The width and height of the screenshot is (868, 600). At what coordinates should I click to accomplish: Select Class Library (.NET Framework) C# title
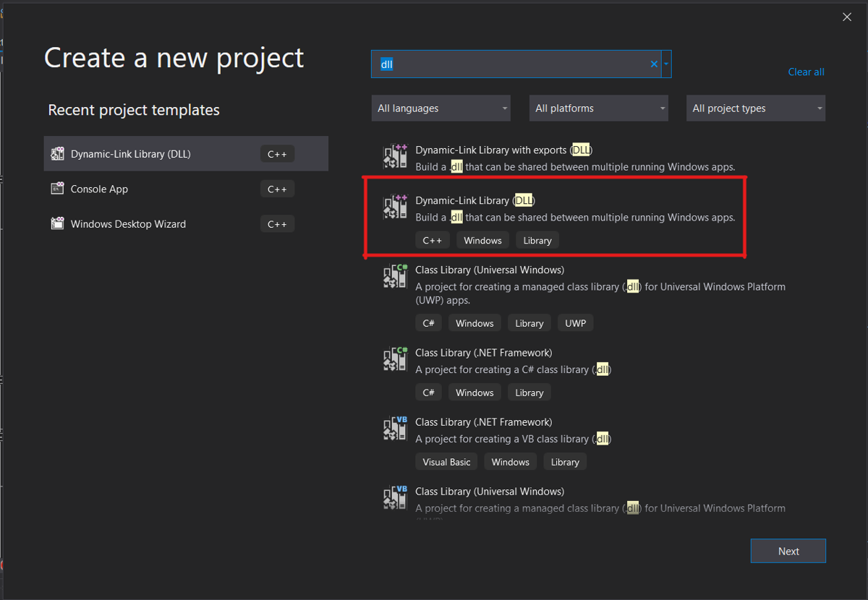pos(484,353)
